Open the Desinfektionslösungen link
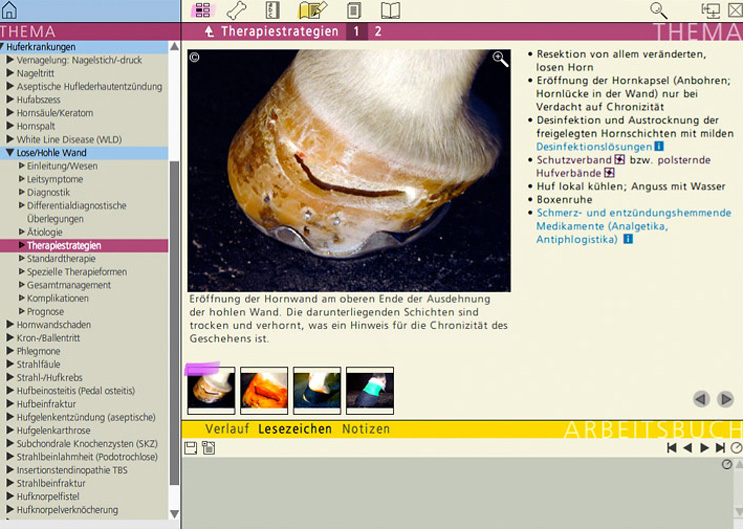This screenshot has height=529, width=743. click(x=594, y=146)
